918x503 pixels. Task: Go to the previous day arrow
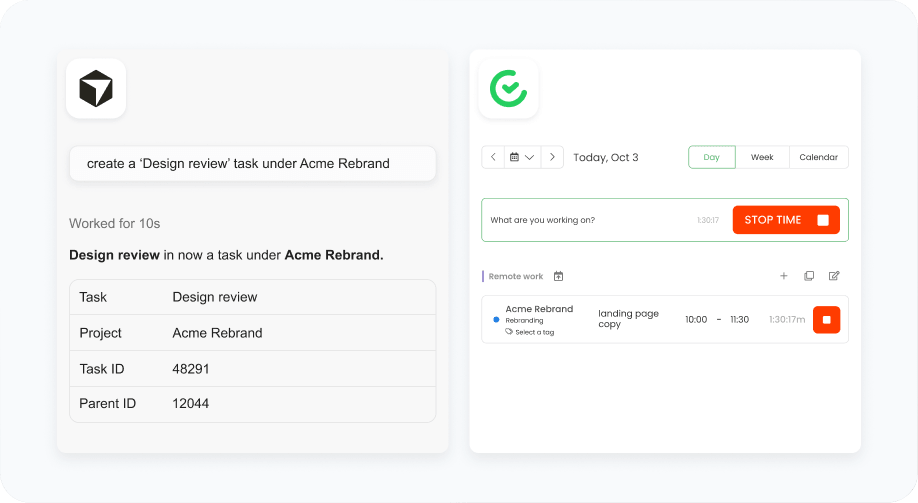click(x=493, y=157)
